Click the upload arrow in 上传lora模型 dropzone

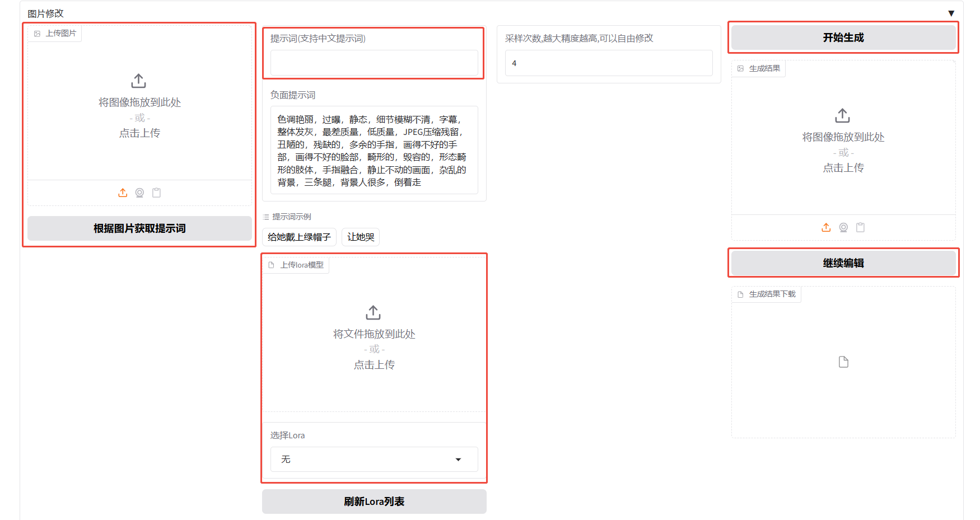coord(374,312)
